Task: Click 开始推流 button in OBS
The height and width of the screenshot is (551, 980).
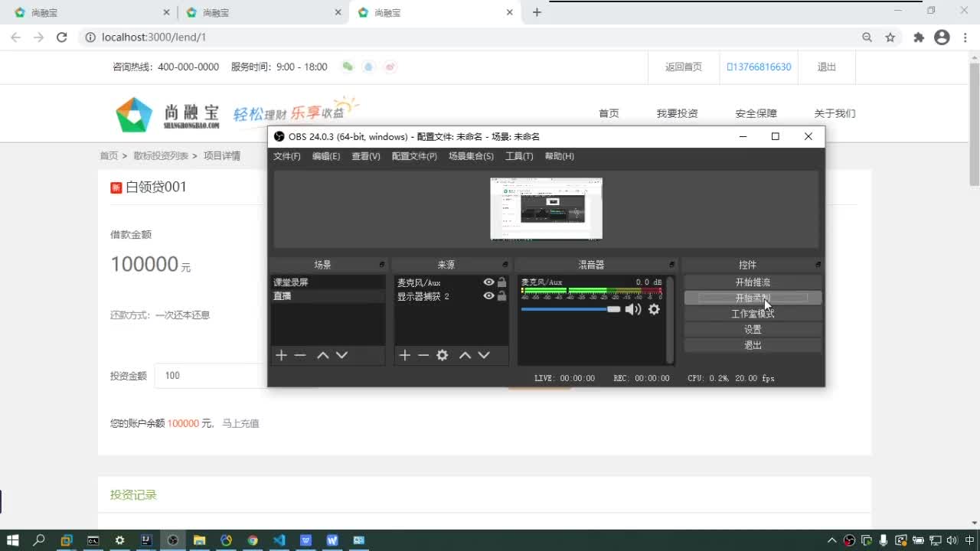Action: (x=753, y=282)
